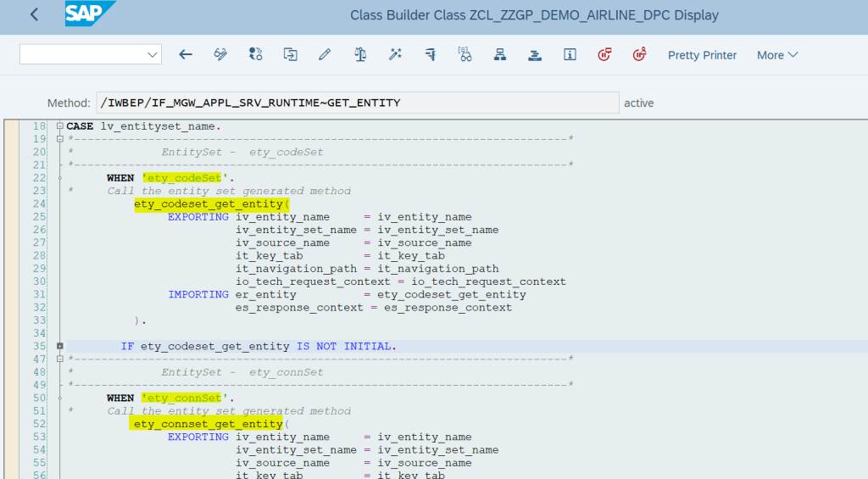Click comment 'EntitySet - ety_codeSet' on line 20

point(242,153)
